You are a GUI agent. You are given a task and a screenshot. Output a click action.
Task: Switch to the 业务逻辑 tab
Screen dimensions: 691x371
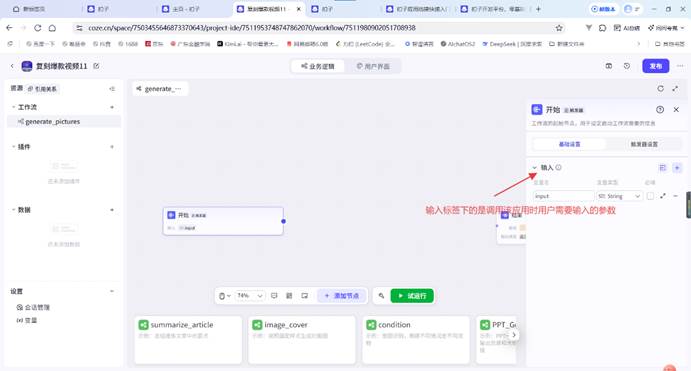coord(318,66)
